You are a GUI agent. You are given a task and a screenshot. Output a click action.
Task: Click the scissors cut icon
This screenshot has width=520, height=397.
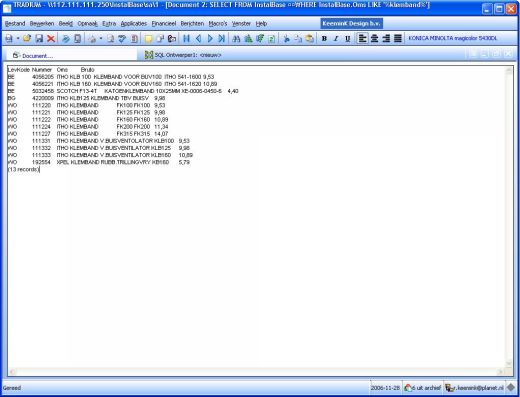(286, 39)
